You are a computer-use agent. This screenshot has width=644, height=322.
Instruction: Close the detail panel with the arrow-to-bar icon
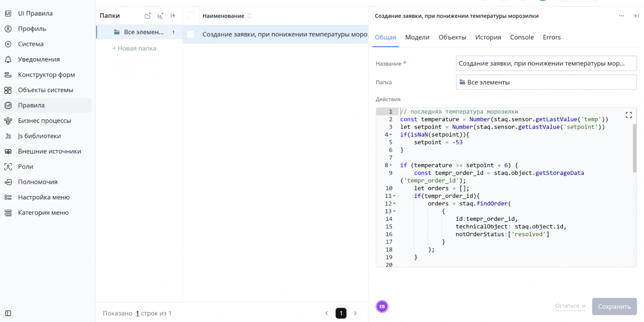[636, 16]
